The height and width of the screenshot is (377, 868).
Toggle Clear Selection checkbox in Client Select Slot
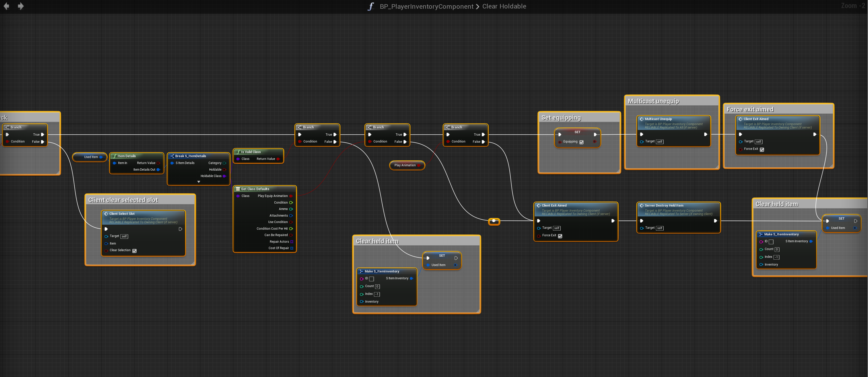pyautogui.click(x=135, y=251)
